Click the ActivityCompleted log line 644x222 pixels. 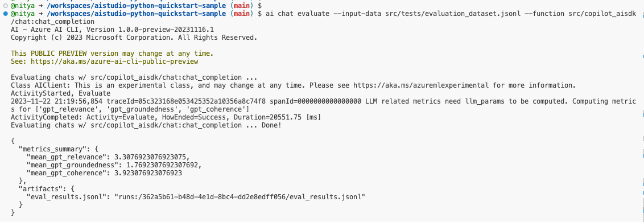click(x=166, y=117)
